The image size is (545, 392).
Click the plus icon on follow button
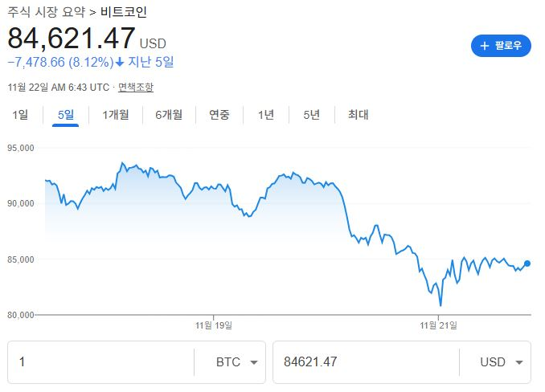[485, 46]
